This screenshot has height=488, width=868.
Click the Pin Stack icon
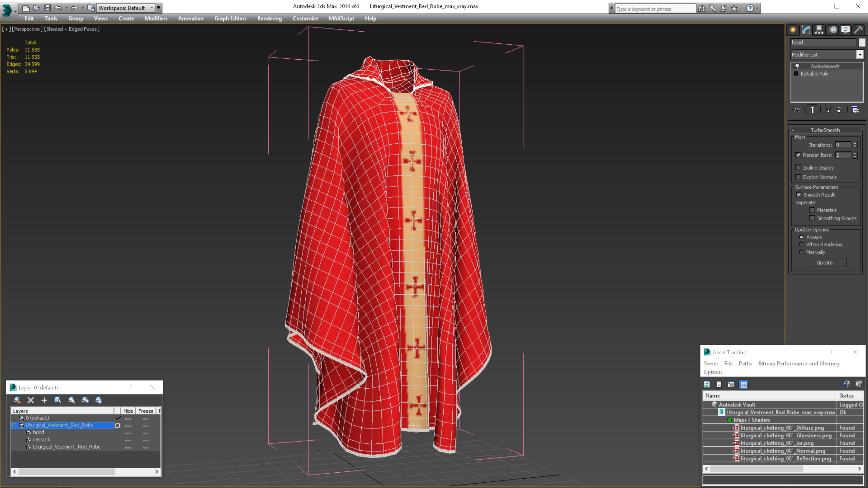[x=797, y=109]
